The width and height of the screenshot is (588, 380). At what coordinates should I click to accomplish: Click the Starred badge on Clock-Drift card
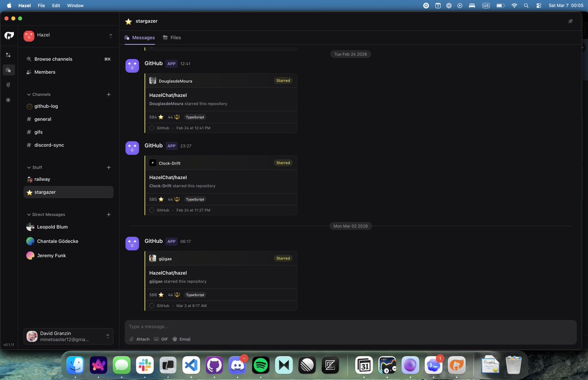pyautogui.click(x=283, y=163)
